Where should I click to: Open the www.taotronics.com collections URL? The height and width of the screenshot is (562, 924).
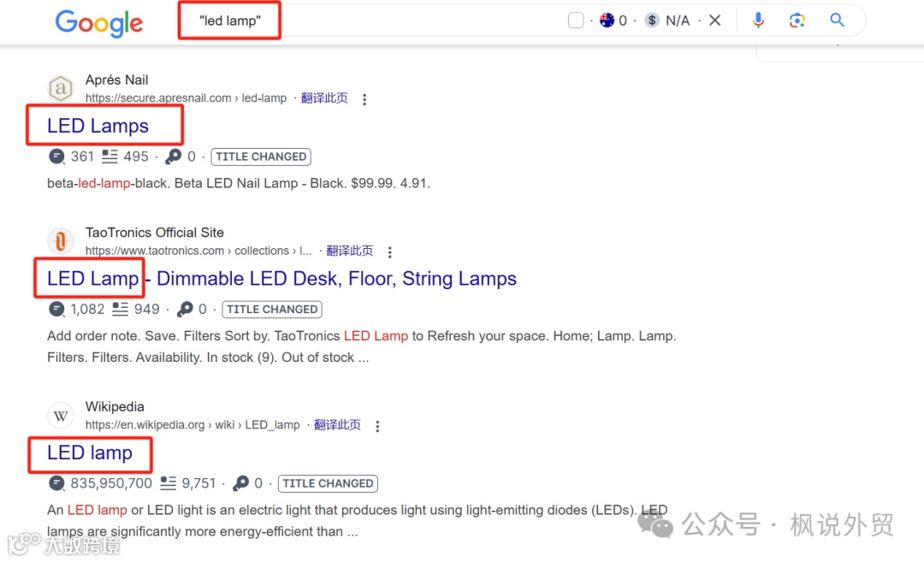tap(198, 251)
